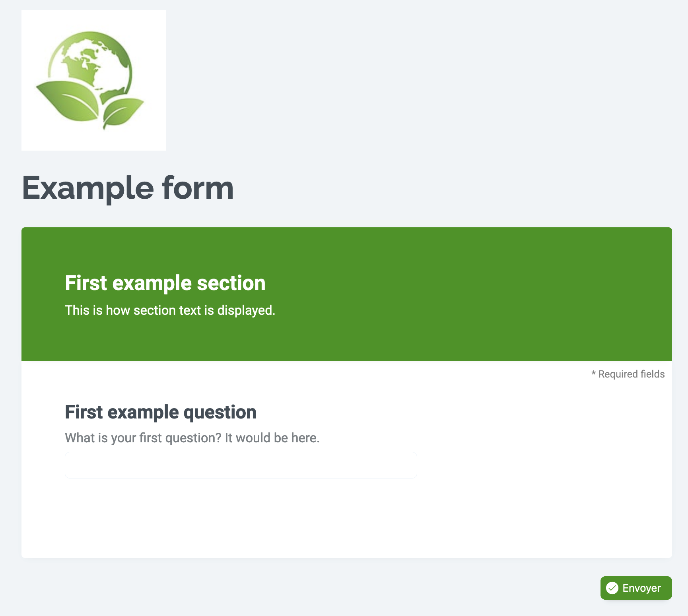This screenshot has height=616, width=688.
Task: Click the "What is your first question?" sentence
Action: click(x=143, y=438)
